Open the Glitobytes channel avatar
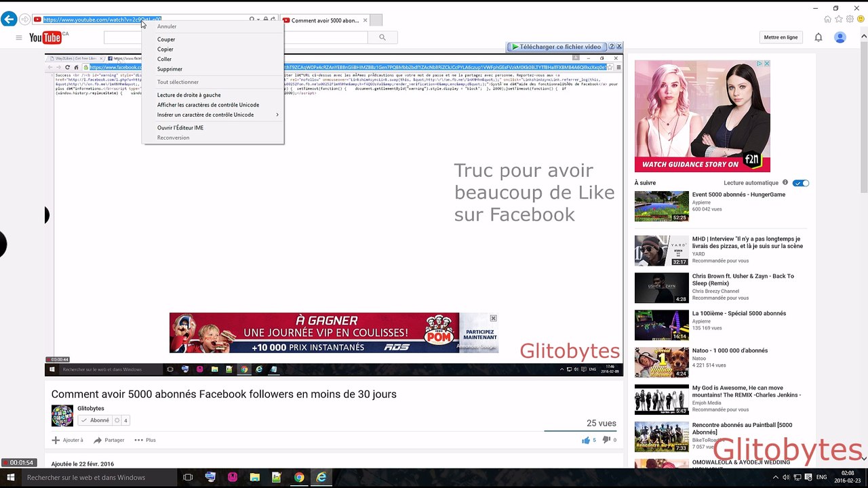 point(62,415)
